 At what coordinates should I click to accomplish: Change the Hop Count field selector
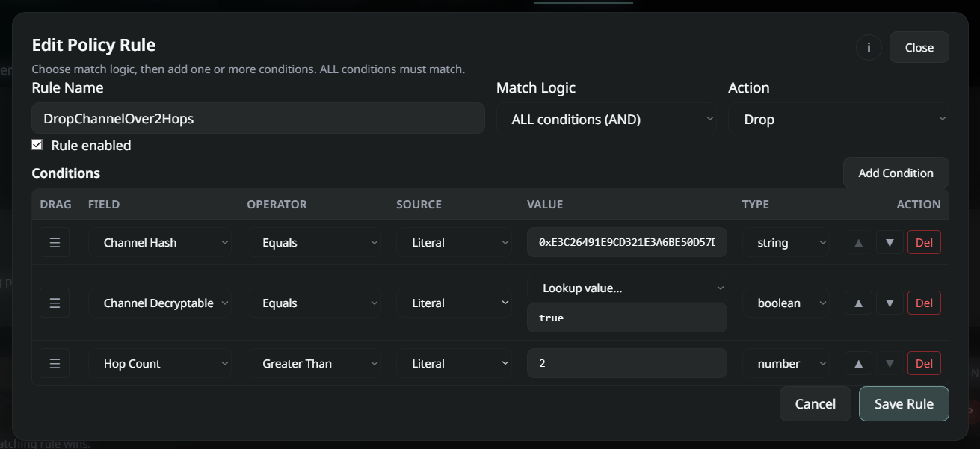[x=159, y=363]
